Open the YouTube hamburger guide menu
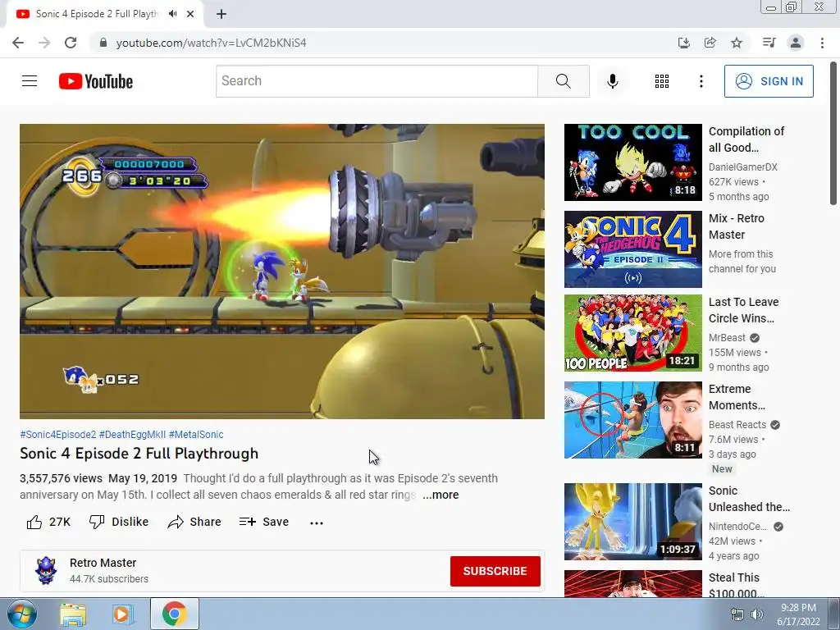The height and width of the screenshot is (630, 840). (x=30, y=81)
